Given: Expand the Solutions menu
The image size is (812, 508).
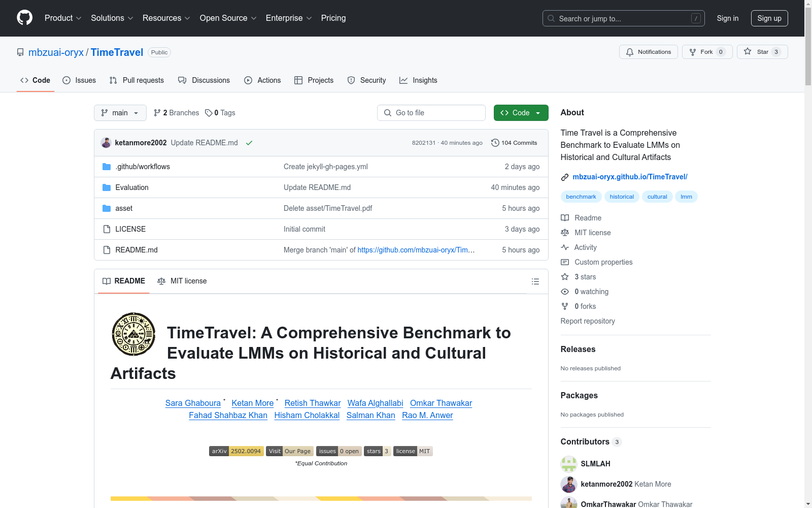Looking at the screenshot, I should tap(112, 18).
